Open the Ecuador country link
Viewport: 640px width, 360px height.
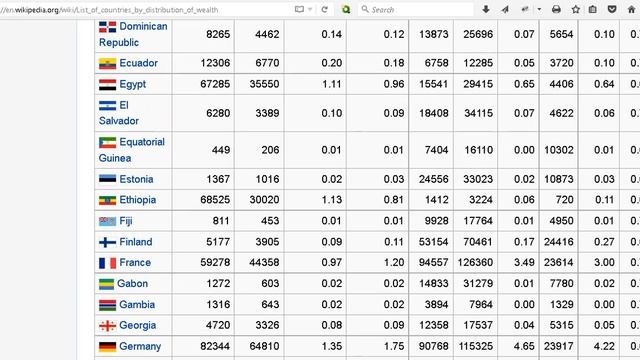point(138,63)
